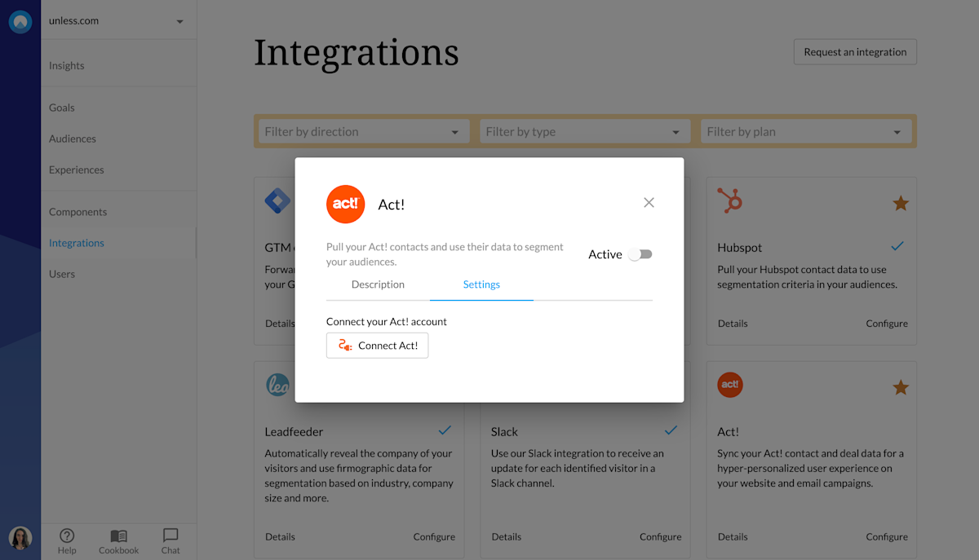Click Configure on the bottom Act! card

point(887,537)
